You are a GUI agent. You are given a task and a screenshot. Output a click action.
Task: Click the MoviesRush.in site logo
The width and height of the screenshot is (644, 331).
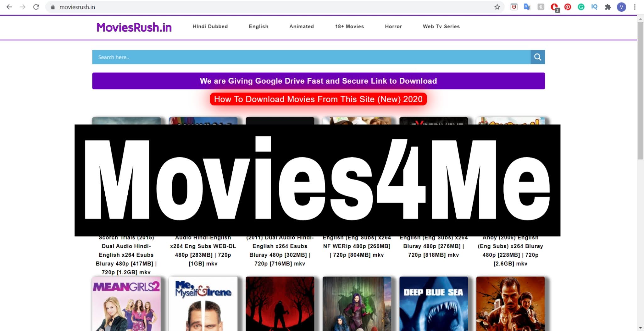[134, 27]
